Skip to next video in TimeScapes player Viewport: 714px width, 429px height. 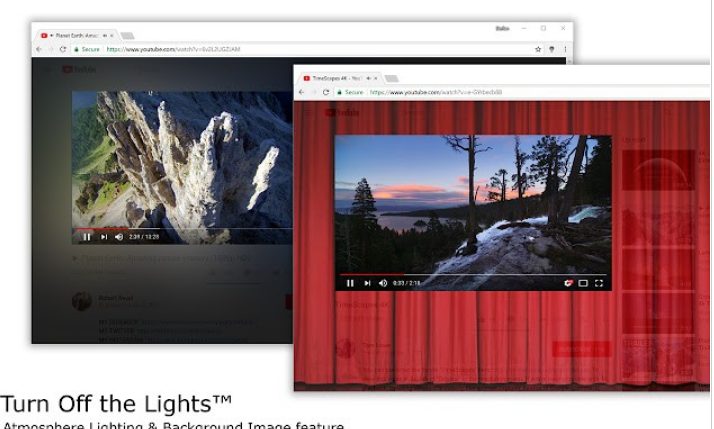(x=367, y=283)
